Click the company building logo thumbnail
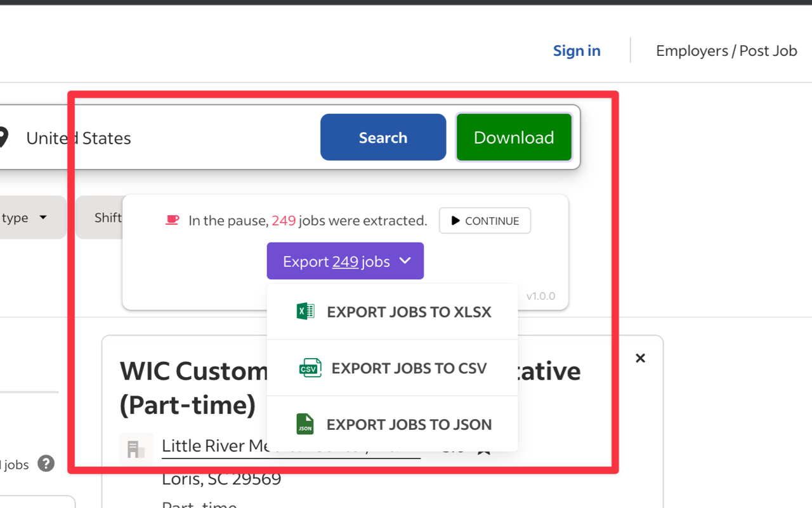 coord(136,449)
